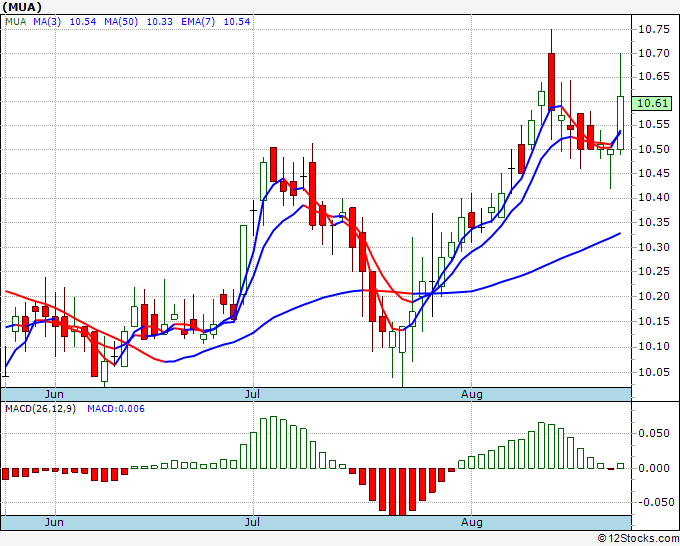Click Jun on the price chart date axis

54,394
